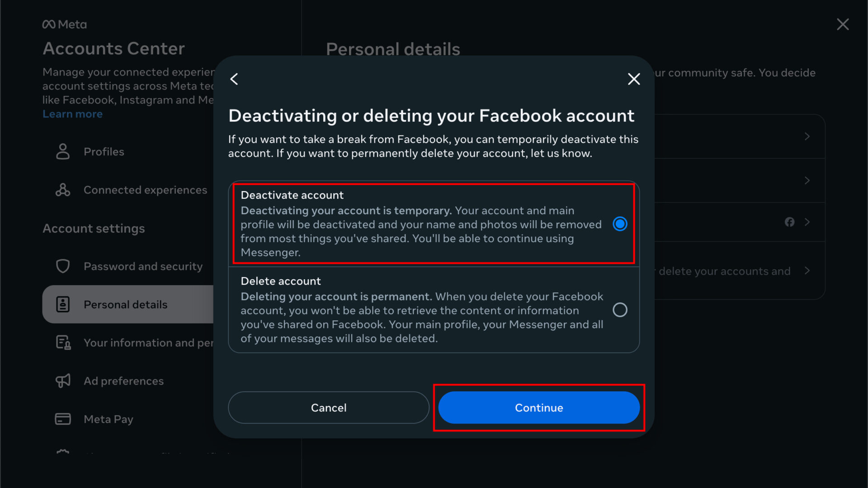Select the Profiles icon in the sidebar
Viewport: 868px width, 488px height.
[x=62, y=151]
